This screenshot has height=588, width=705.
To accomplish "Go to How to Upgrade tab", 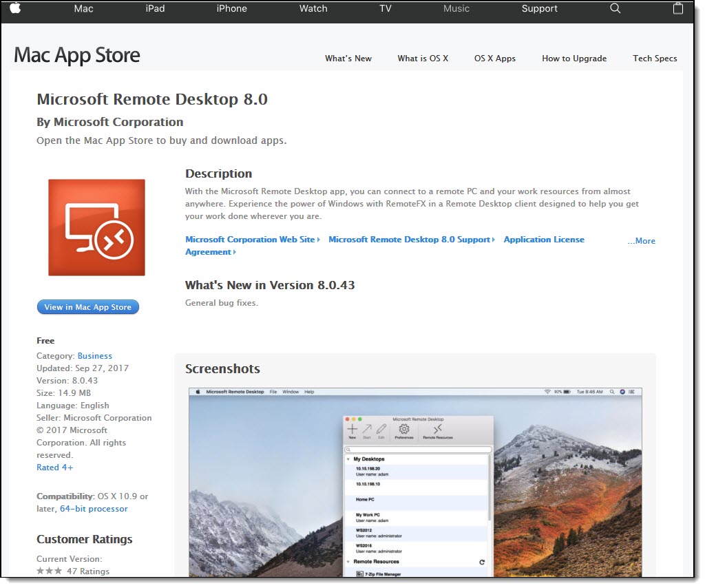I will [574, 59].
